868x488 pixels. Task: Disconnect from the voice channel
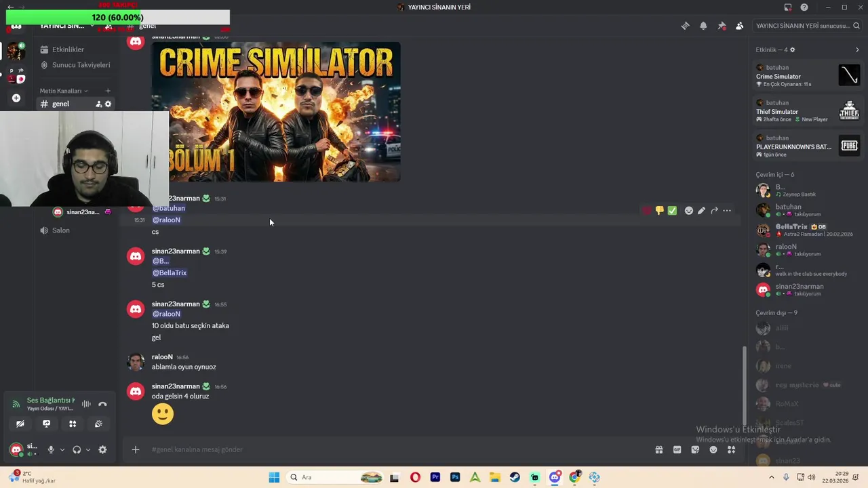[102, 404]
